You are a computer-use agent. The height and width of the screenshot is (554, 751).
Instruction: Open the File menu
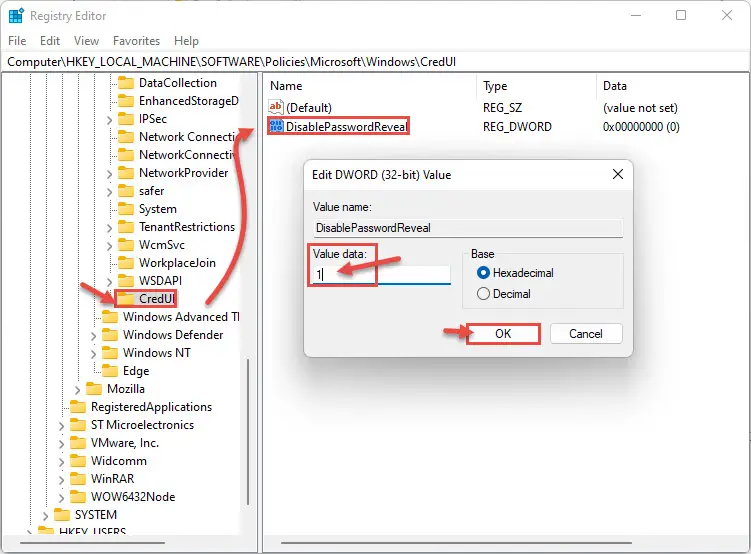click(x=17, y=41)
